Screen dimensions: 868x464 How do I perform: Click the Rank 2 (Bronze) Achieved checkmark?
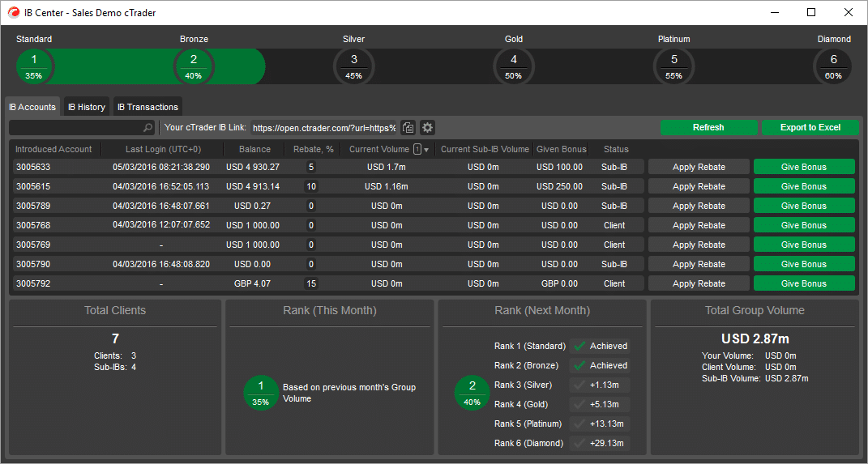(579, 365)
